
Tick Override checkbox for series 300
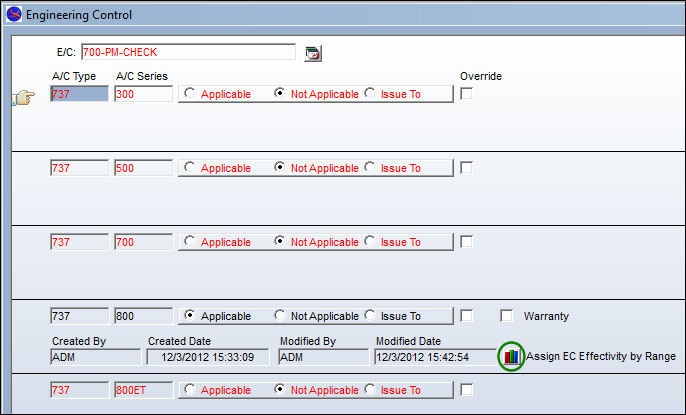[466, 94]
